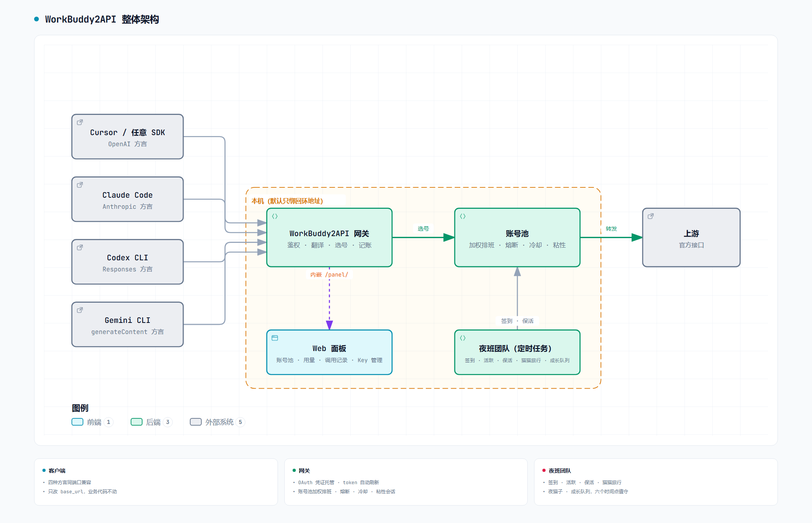Viewport: 812px width, 523px height.
Task: Click the count badge 1 next to 前端
Action: coord(109,422)
